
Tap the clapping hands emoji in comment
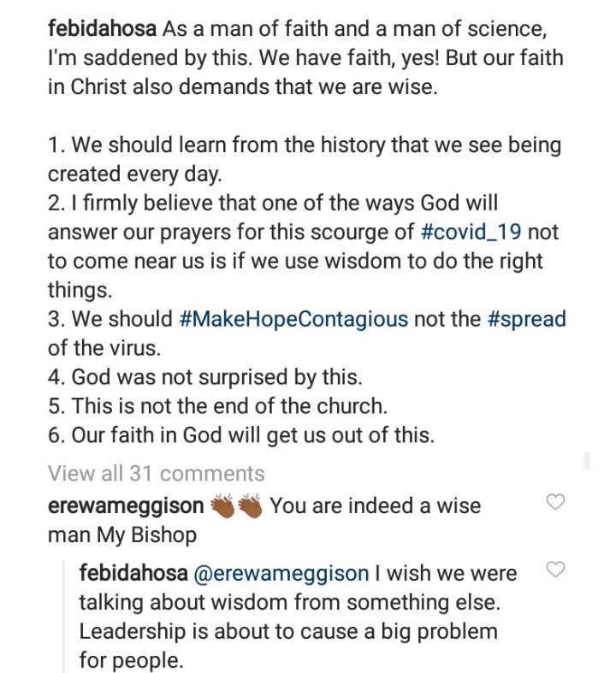(x=222, y=506)
